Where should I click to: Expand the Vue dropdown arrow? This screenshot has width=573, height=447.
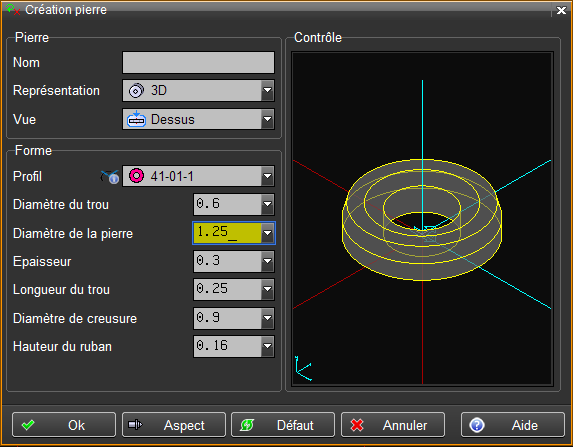click(x=267, y=119)
